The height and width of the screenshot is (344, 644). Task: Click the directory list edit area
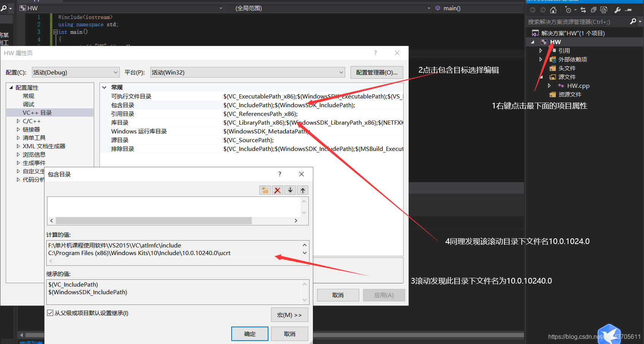pos(174,207)
